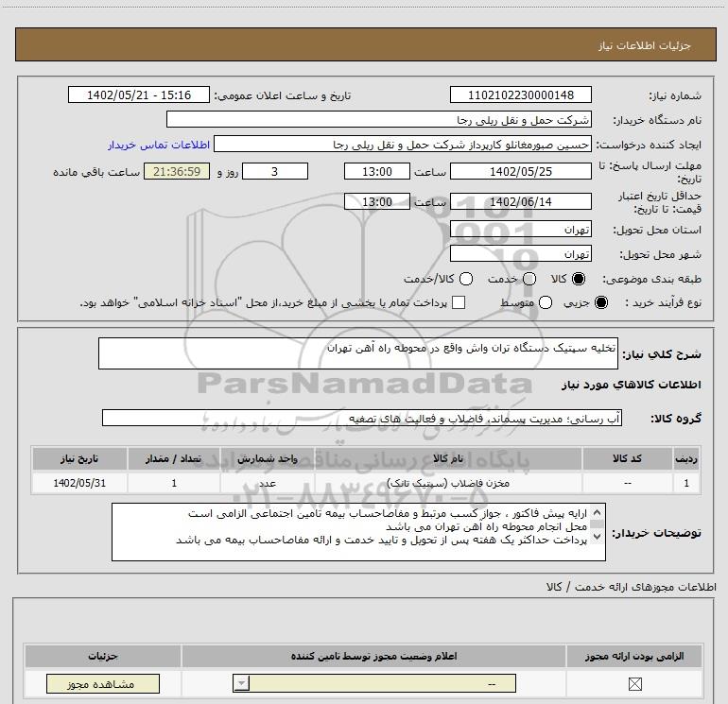
Task: Select the خدمت radio button
Action: (529, 279)
